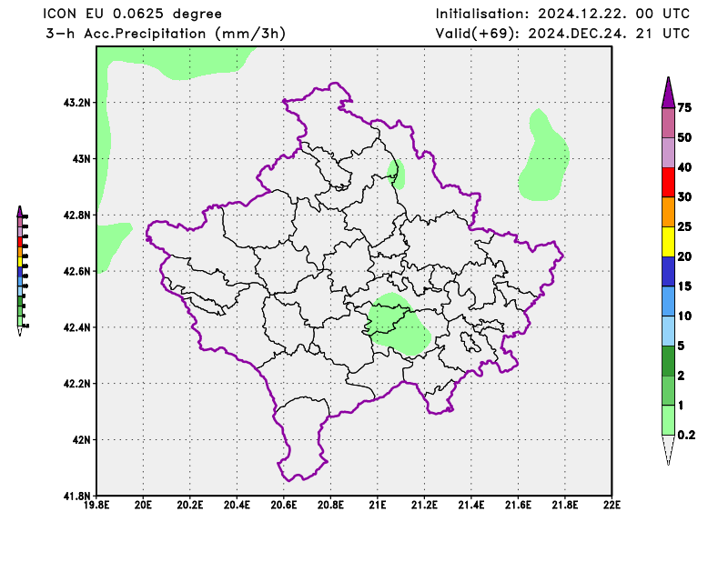
Task: Click the '20.6E' longitude label
Action: click(284, 505)
